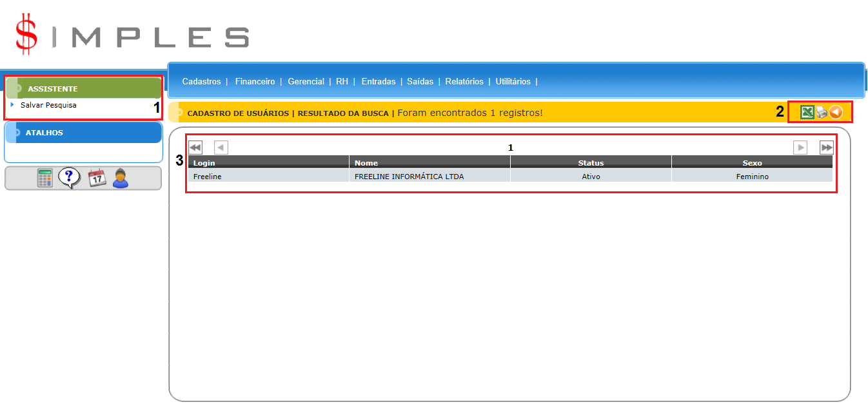
Task: Go back using the orange arrow icon
Action: tap(836, 112)
